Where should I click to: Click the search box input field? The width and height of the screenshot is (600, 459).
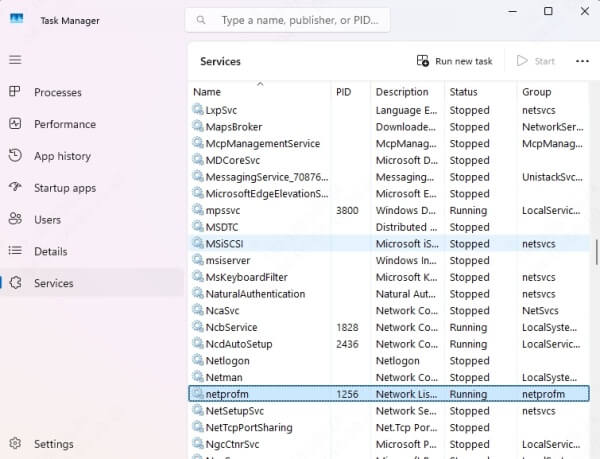(298, 20)
